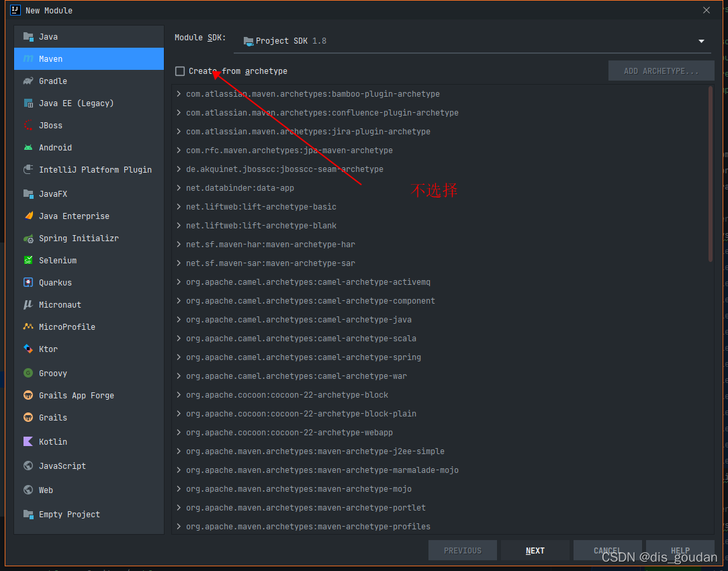Choose the Java Enterprise flame icon

28,216
